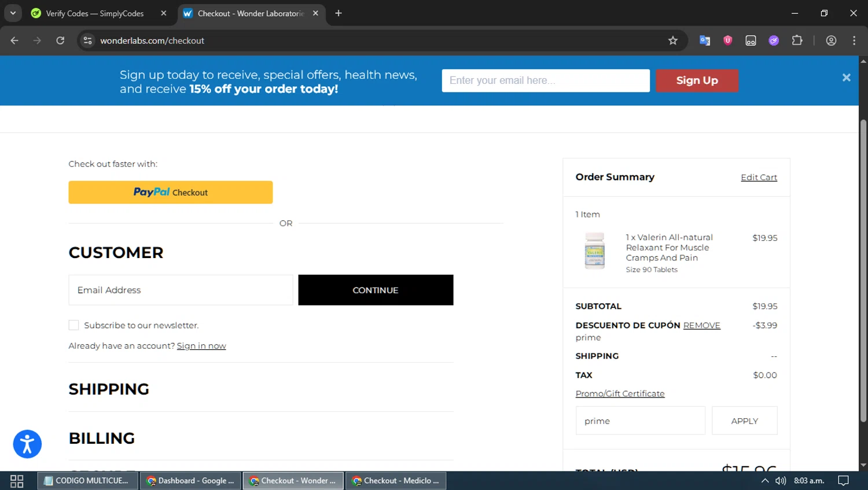The width and height of the screenshot is (868, 490).
Task: Click the promo code field containing 'prime'
Action: [x=640, y=421]
